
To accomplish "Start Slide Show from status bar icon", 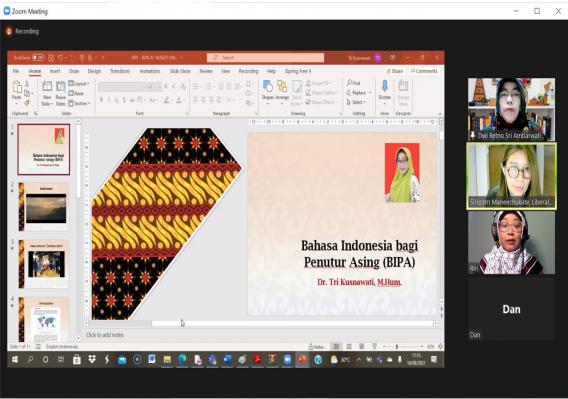I will click(x=375, y=347).
